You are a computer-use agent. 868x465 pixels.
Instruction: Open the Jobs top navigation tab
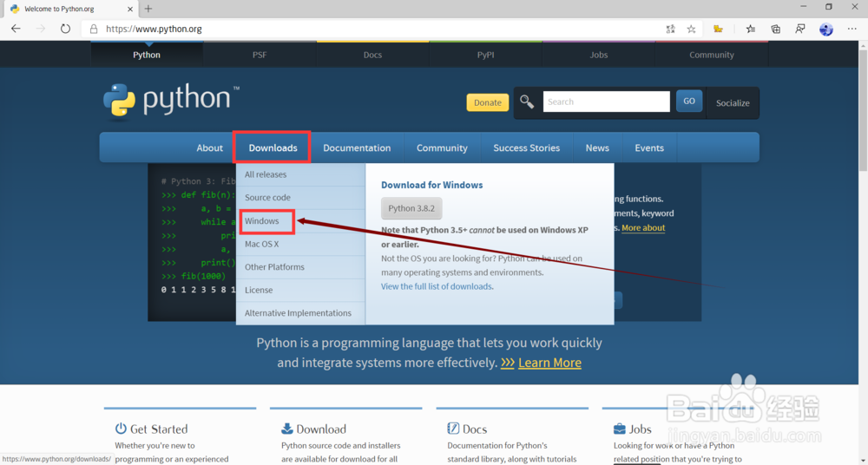pos(598,55)
